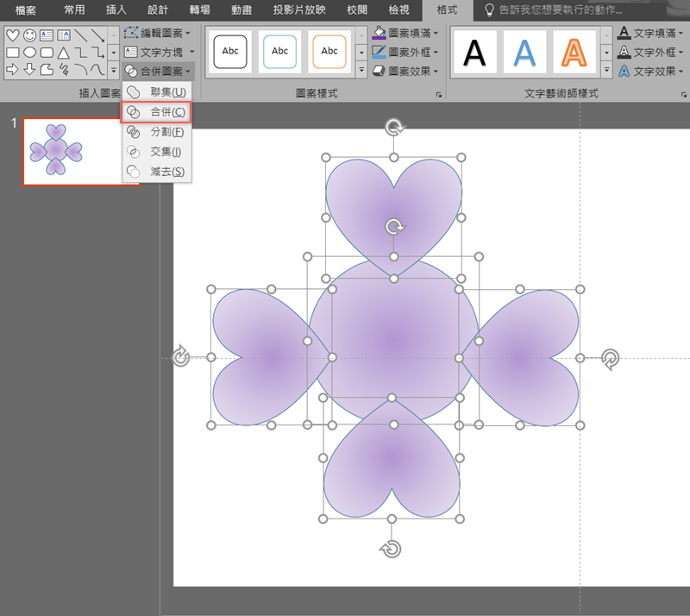Screen dimensions: 690x616
Task: Switch to the 插入 ribbon tab
Action: pos(116,9)
